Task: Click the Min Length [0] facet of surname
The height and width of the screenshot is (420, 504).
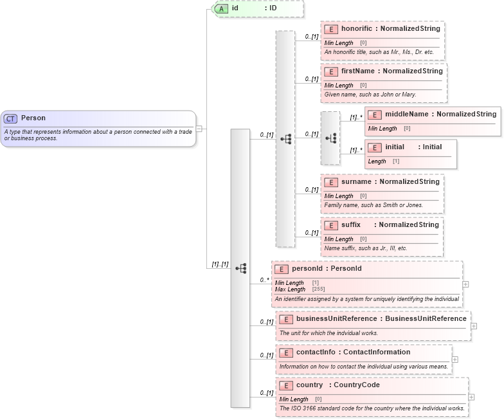Action: click(345, 196)
